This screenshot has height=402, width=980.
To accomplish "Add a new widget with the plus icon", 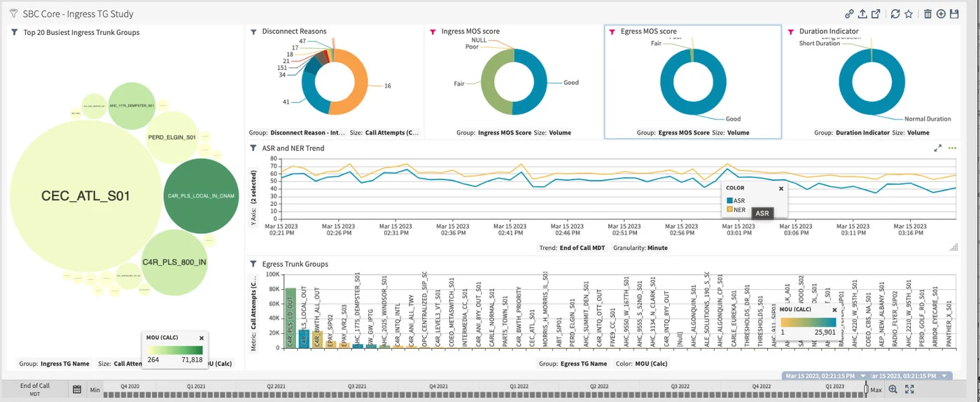I will pyautogui.click(x=941, y=14).
